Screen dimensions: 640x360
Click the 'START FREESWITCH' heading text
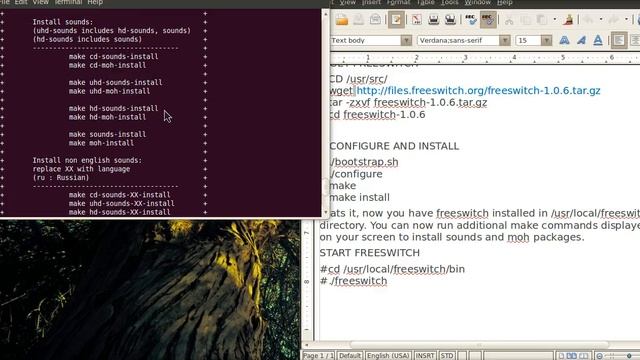(370, 253)
